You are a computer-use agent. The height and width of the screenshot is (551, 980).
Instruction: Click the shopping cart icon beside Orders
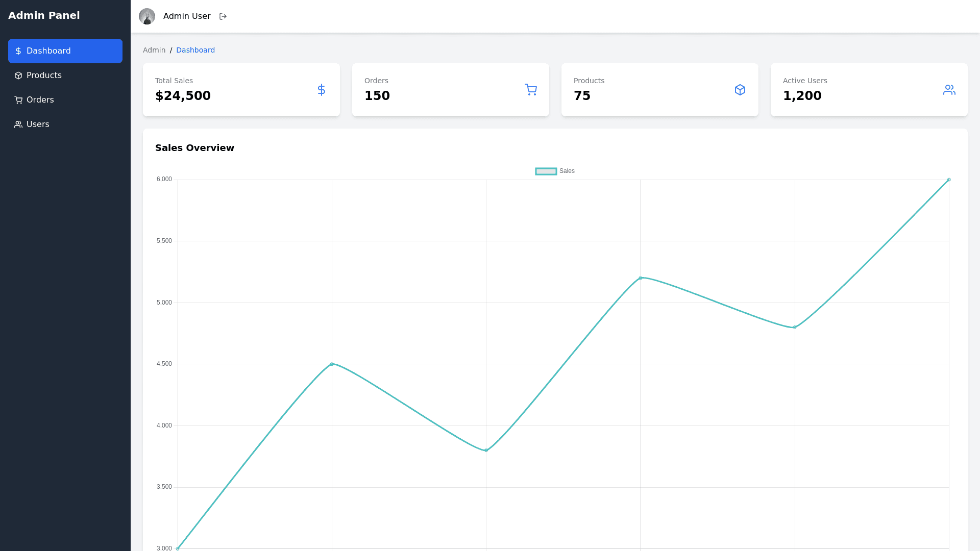tap(18, 99)
